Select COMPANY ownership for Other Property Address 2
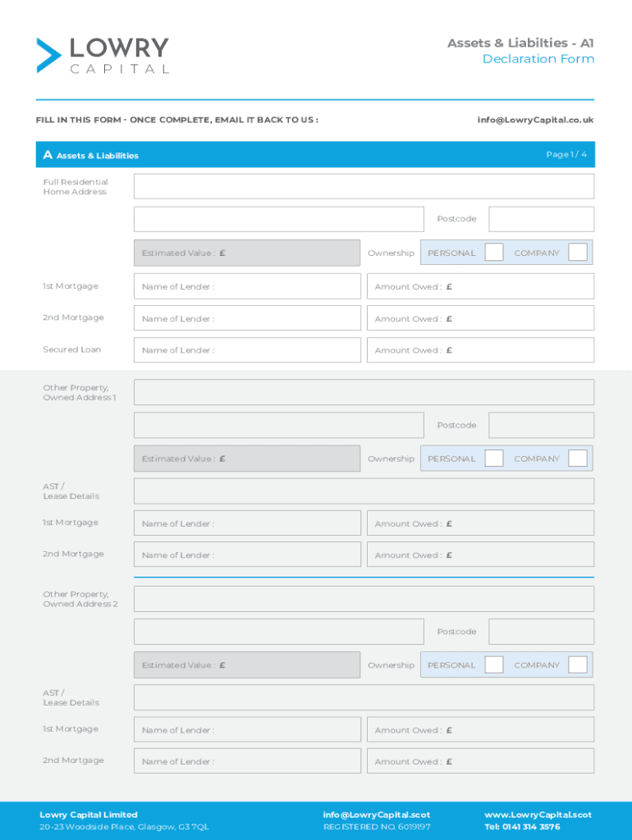The width and height of the screenshot is (632, 840). pyautogui.click(x=578, y=664)
